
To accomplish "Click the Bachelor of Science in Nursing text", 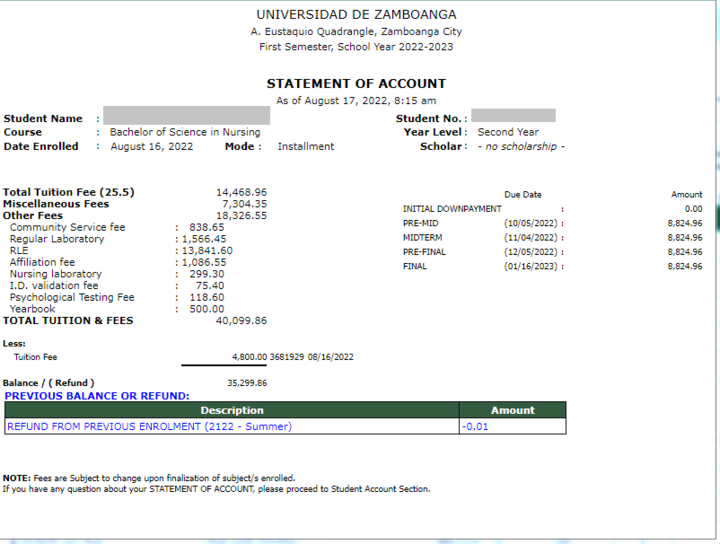I will pyautogui.click(x=185, y=132).
